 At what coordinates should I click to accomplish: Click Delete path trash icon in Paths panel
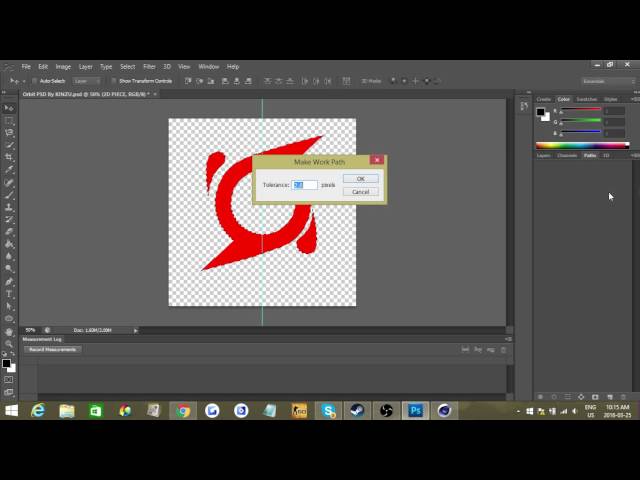click(623, 397)
